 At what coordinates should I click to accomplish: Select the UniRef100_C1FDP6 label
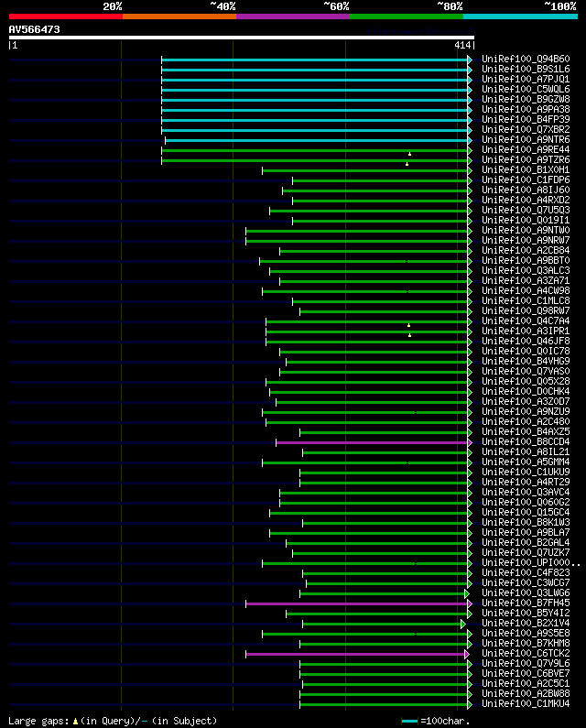(x=526, y=180)
